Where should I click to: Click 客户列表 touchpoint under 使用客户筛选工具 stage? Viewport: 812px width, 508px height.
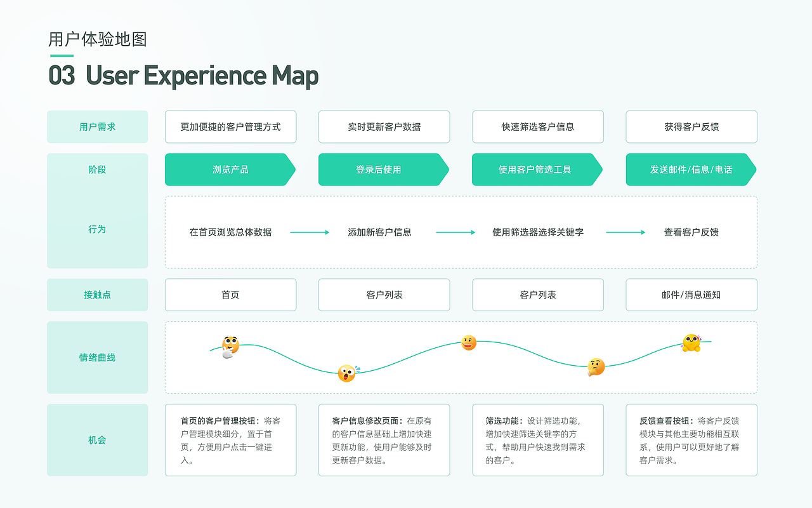pyautogui.click(x=538, y=295)
